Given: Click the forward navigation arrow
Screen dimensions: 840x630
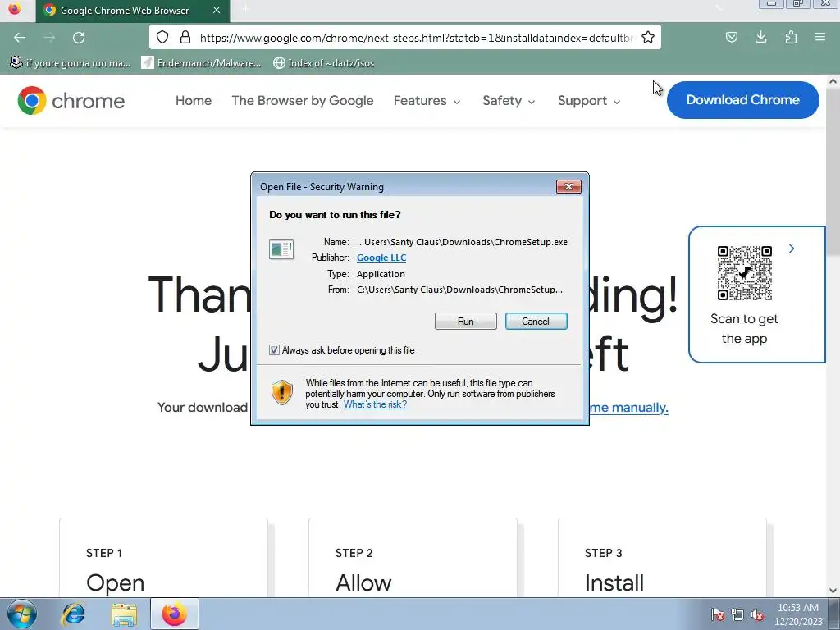Looking at the screenshot, I should tap(49, 38).
